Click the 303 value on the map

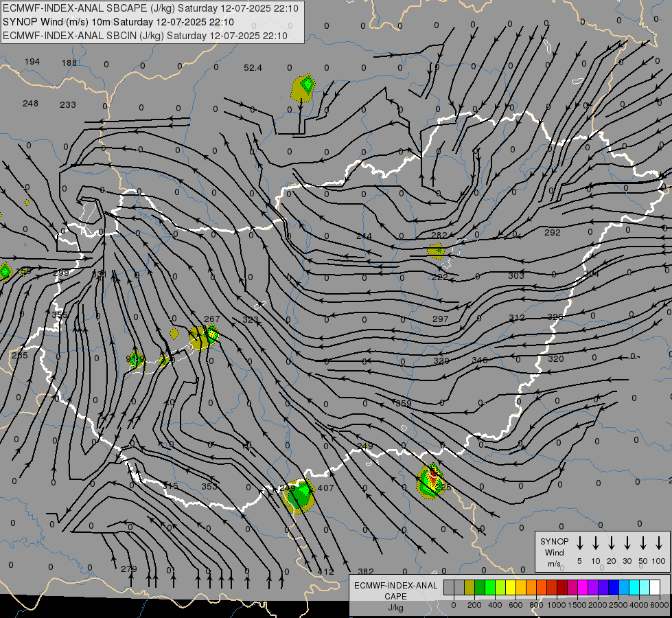pos(516,275)
